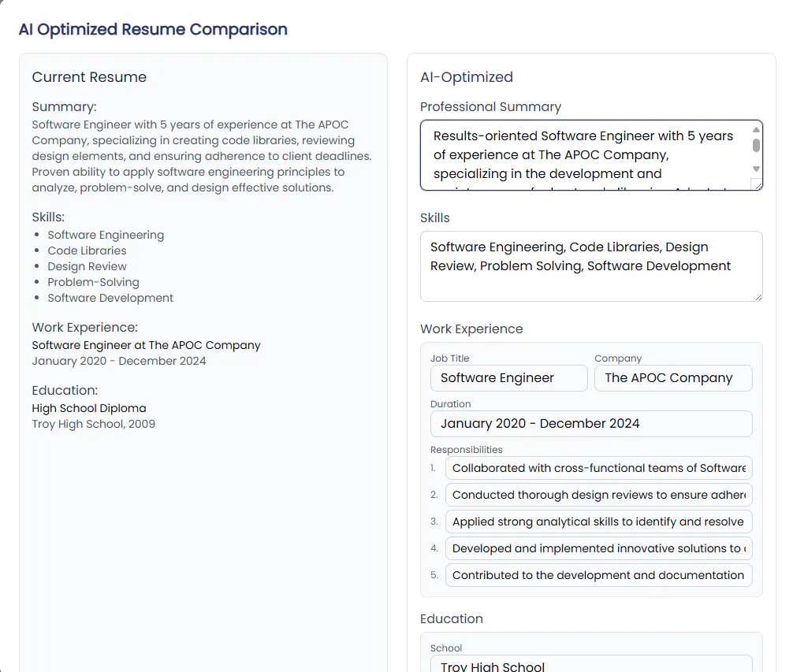Click Troy High School, 2009 text
The height and width of the screenshot is (672, 793).
94,424
